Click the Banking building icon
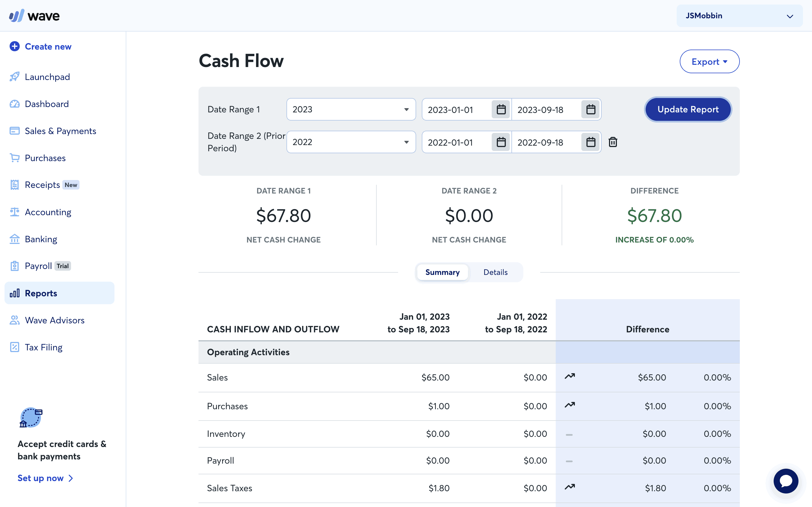The height and width of the screenshot is (507, 812). point(14,239)
